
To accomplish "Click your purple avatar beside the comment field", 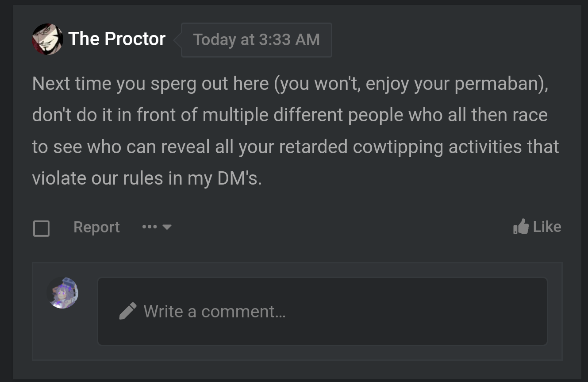I will pyautogui.click(x=63, y=293).
